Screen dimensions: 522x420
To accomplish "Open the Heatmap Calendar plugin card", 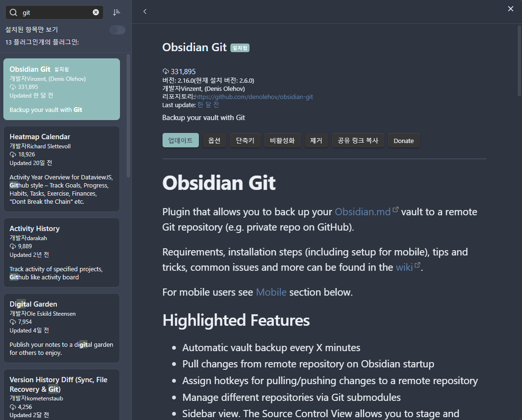I will pos(62,169).
